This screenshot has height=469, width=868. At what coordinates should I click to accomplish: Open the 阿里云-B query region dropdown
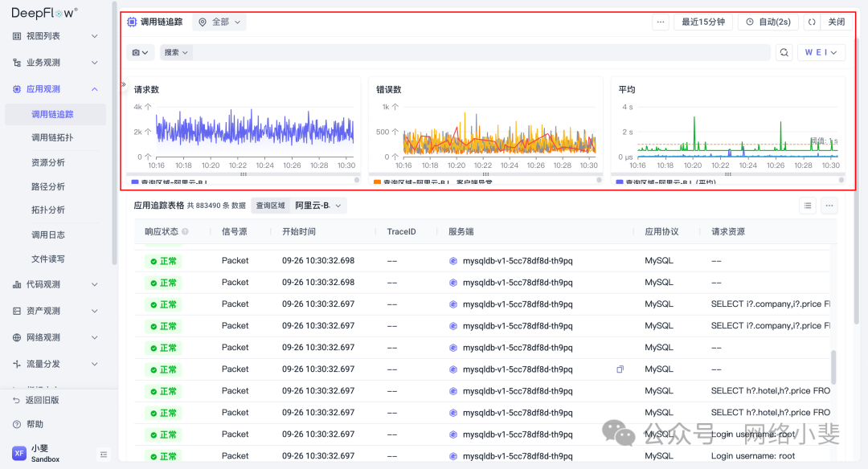[318, 206]
